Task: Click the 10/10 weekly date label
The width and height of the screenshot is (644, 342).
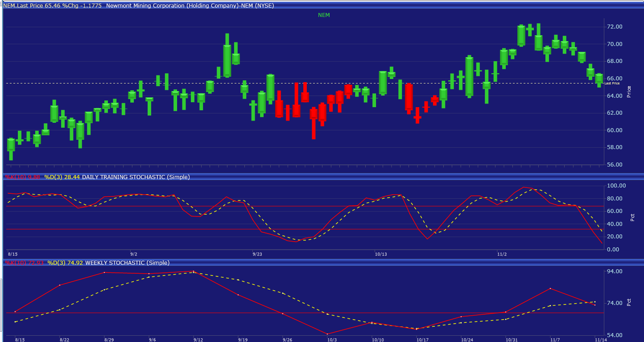Action: [x=378, y=340]
